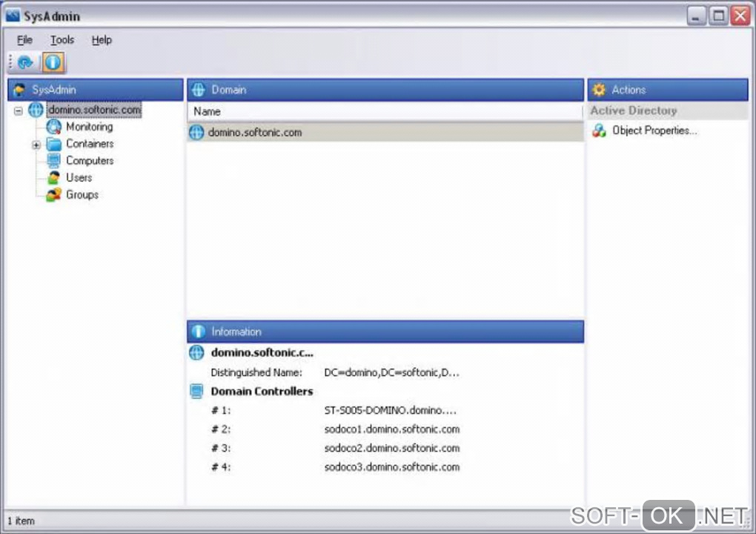Minimize the SysAdmin window
Viewport: 756px width, 534px height.
(x=696, y=16)
